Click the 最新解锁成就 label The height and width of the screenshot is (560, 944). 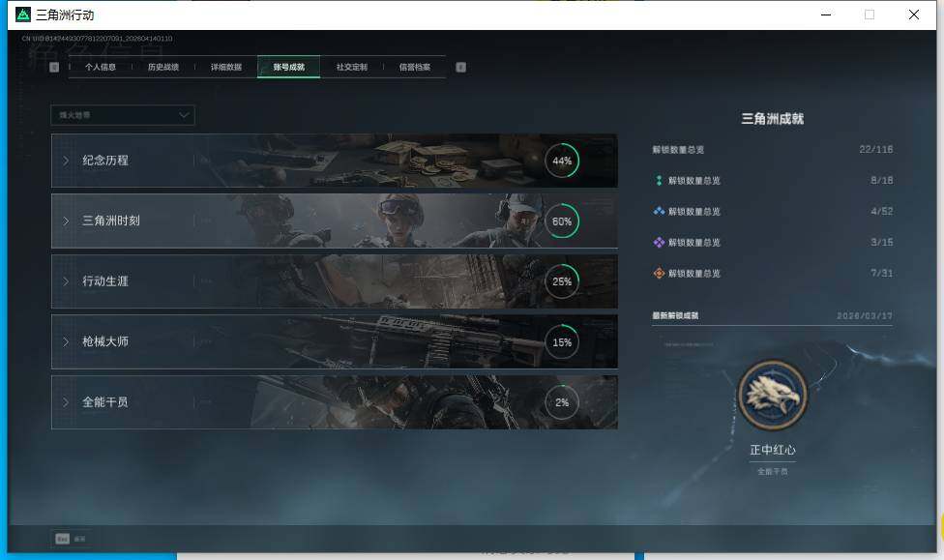click(675, 315)
